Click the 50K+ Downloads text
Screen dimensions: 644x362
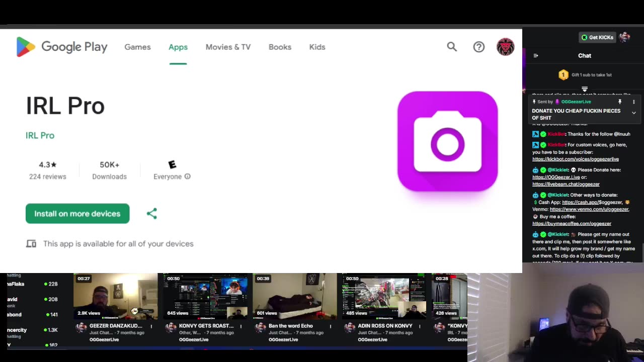coord(109,170)
